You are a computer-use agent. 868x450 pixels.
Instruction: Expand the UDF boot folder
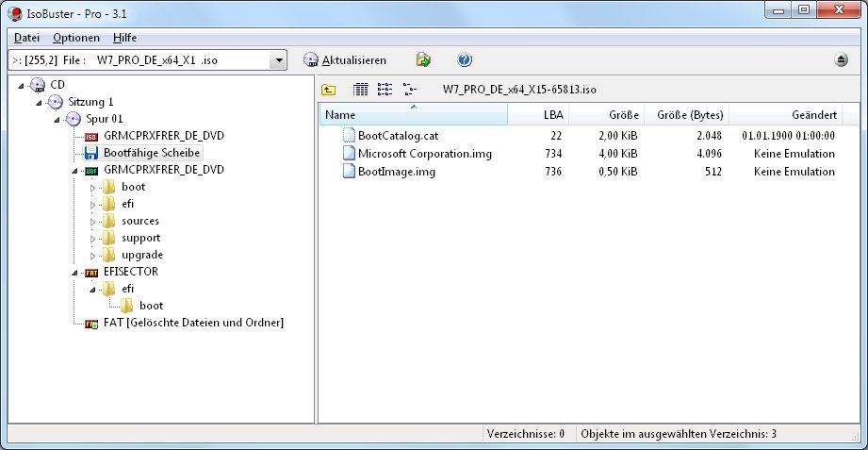[93, 188]
